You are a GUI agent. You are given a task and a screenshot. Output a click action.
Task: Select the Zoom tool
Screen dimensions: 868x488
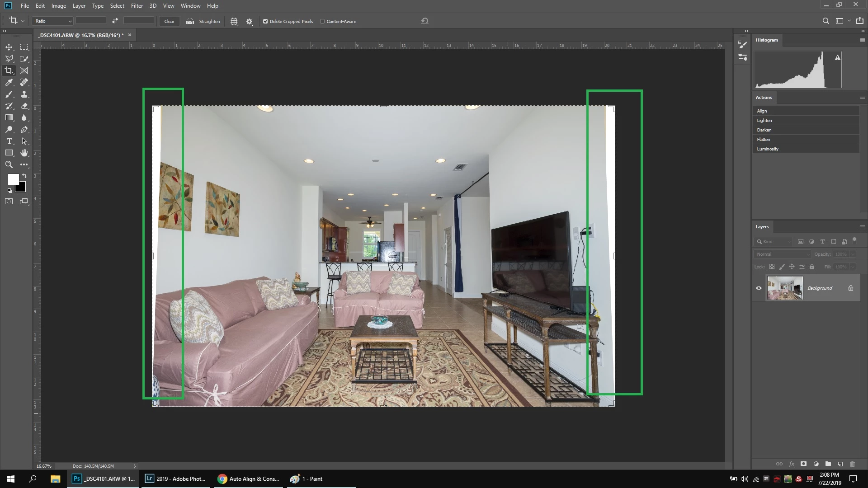point(9,165)
